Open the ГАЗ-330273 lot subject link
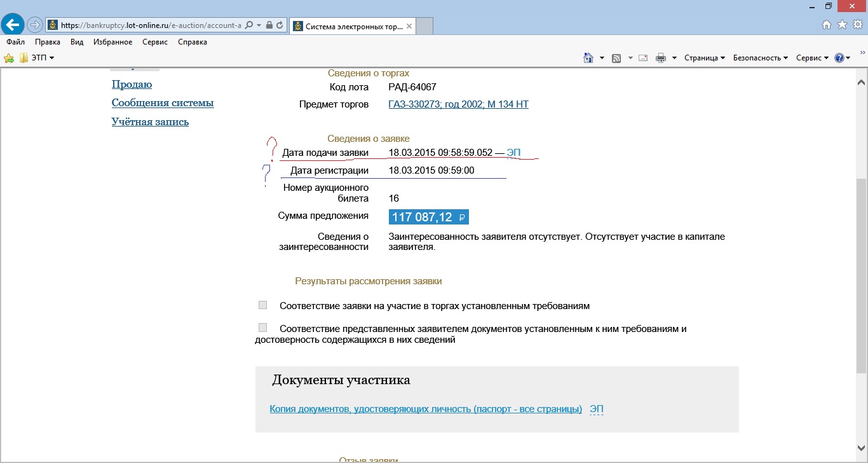Screen dimensions: 868x463 (x=458, y=104)
